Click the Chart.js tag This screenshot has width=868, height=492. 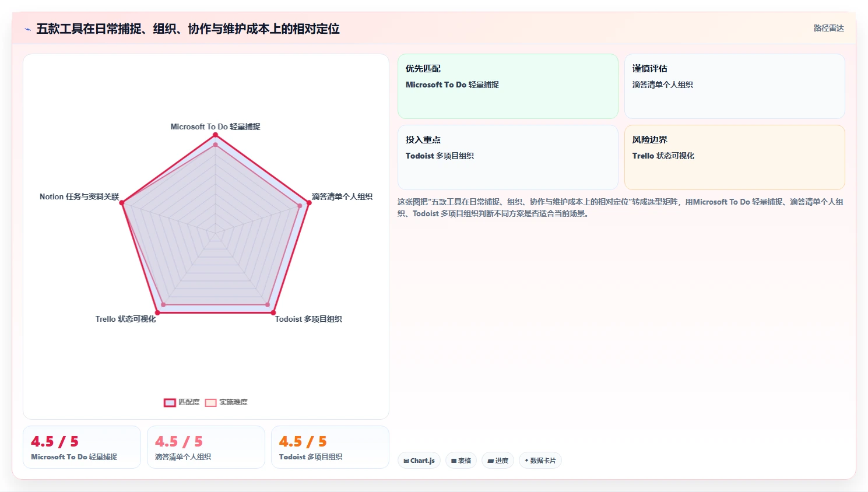click(x=419, y=461)
